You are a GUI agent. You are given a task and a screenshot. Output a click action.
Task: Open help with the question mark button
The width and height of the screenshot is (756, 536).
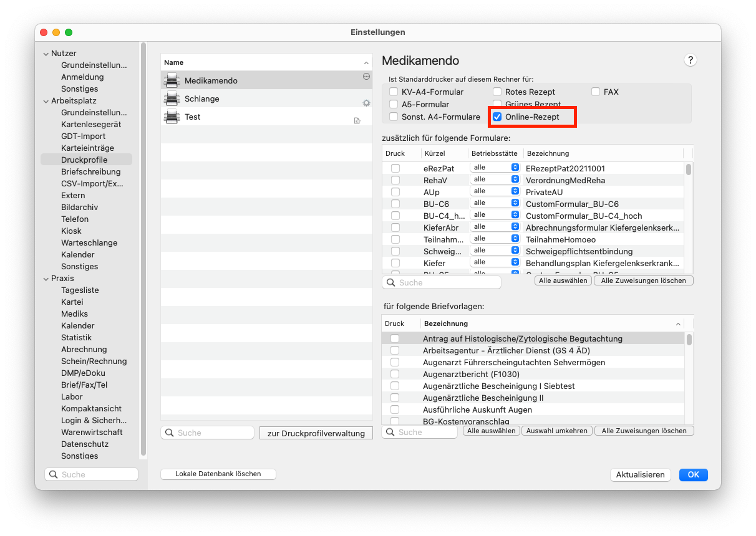tap(690, 60)
